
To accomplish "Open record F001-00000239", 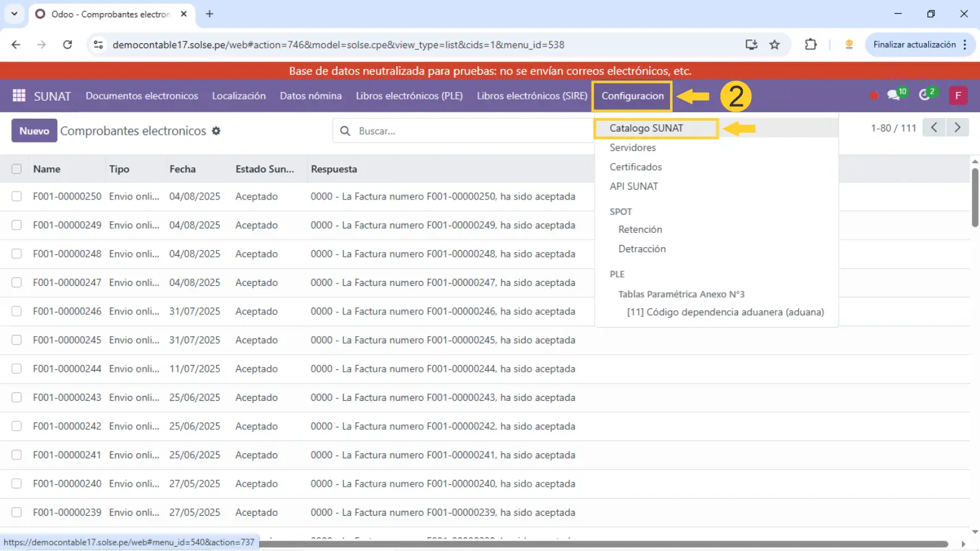I will [67, 513].
